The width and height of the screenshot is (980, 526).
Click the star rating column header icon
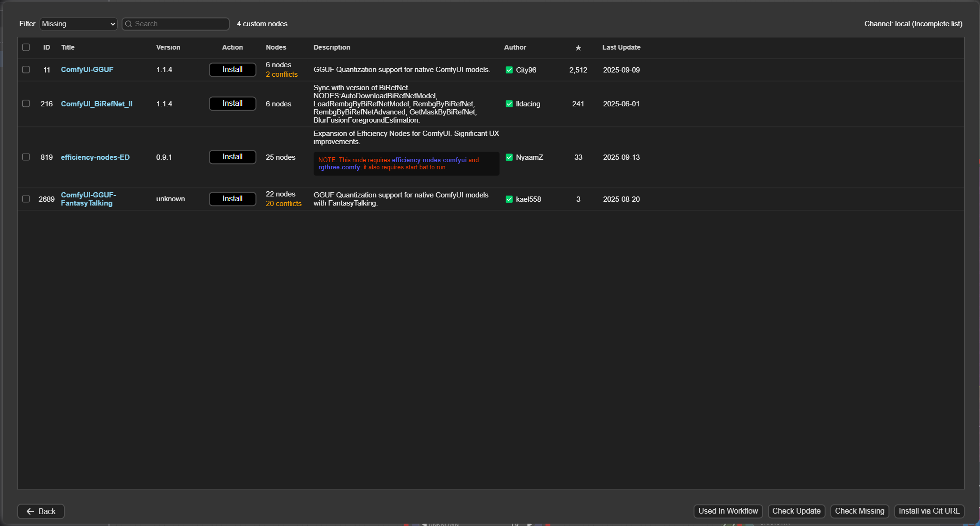[578, 48]
